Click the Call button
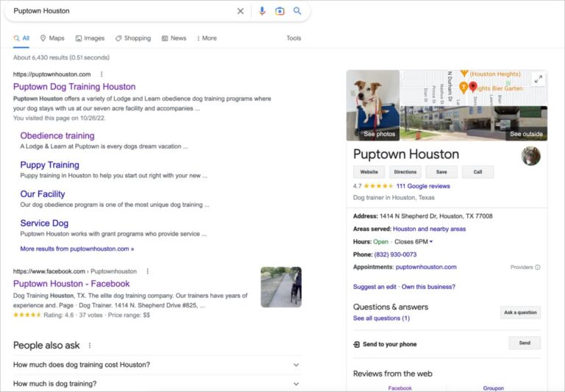The width and height of the screenshot is (565, 392). click(x=477, y=172)
